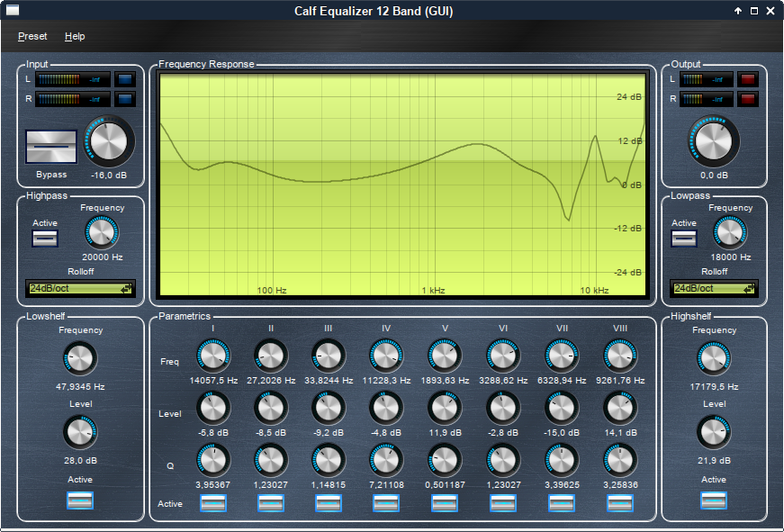Screen dimensions: 784x532
Task: Toggle parametric band VIII Active switch
Action: (x=620, y=503)
